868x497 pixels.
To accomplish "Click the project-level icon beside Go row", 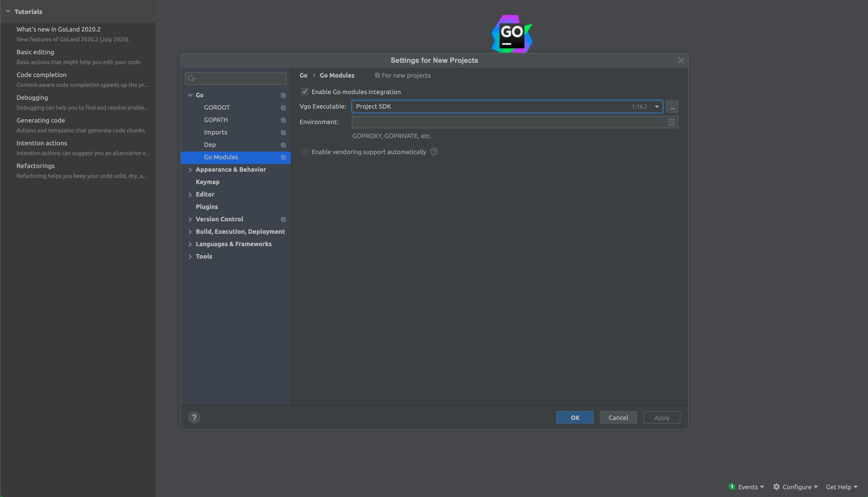I will click(x=283, y=95).
